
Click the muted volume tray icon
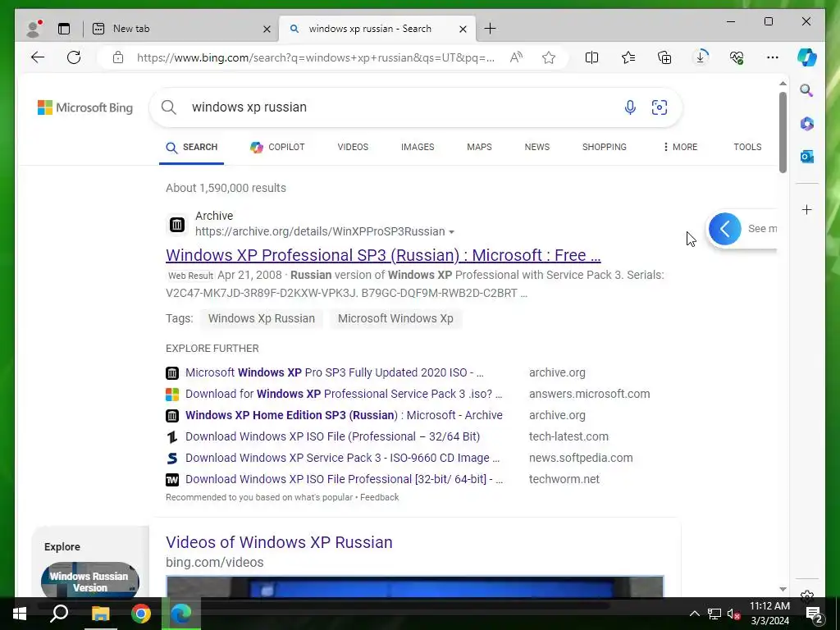733,614
